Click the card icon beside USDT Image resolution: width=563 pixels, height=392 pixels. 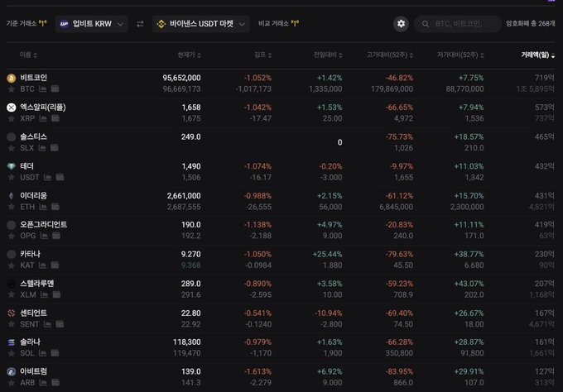coord(60,177)
